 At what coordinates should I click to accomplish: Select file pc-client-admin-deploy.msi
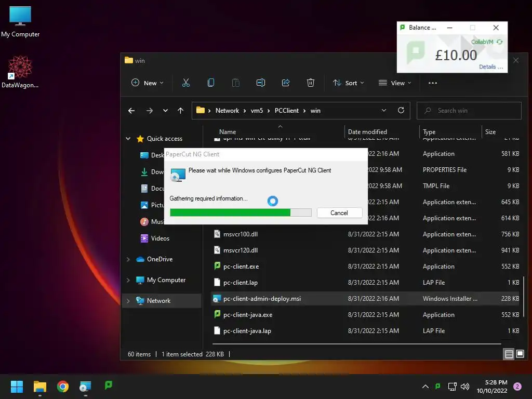(366, 299)
